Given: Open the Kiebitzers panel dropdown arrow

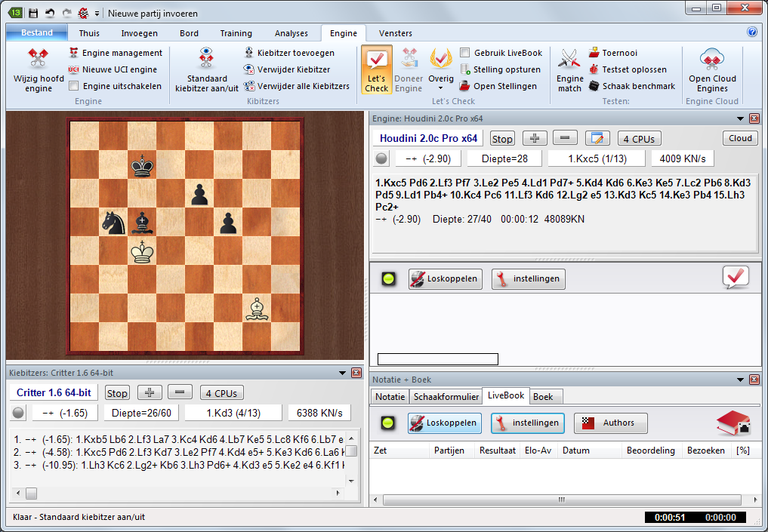Looking at the screenshot, I should click(x=342, y=373).
